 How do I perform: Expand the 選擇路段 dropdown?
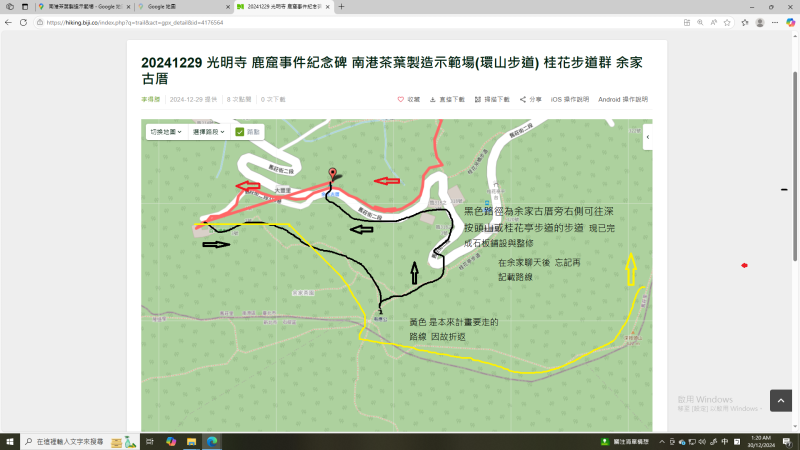click(x=209, y=132)
